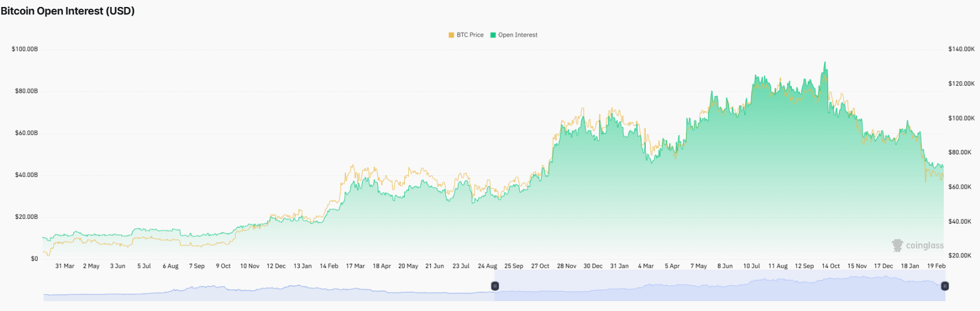Click the 28 Nov date axis label
Image resolution: width=980 pixels, height=311 pixels.
click(x=567, y=266)
